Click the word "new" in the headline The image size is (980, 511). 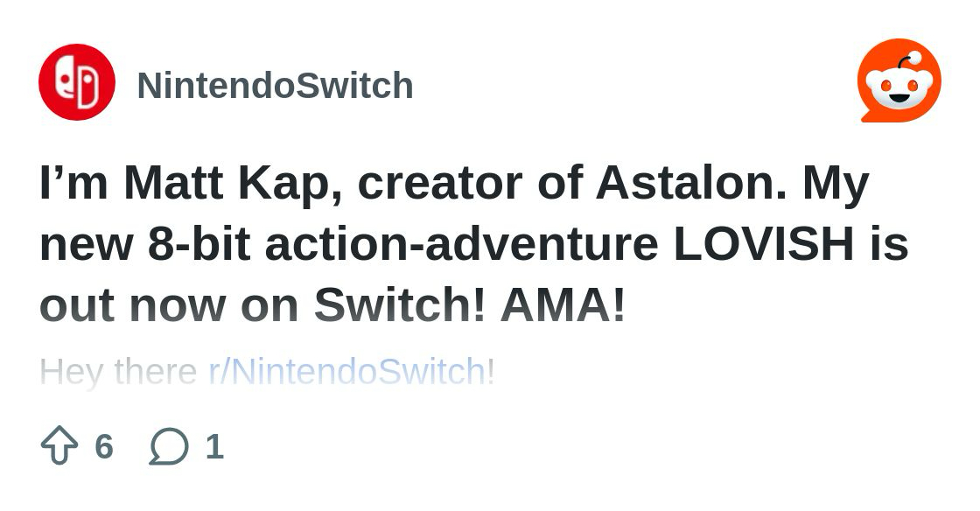87,245
